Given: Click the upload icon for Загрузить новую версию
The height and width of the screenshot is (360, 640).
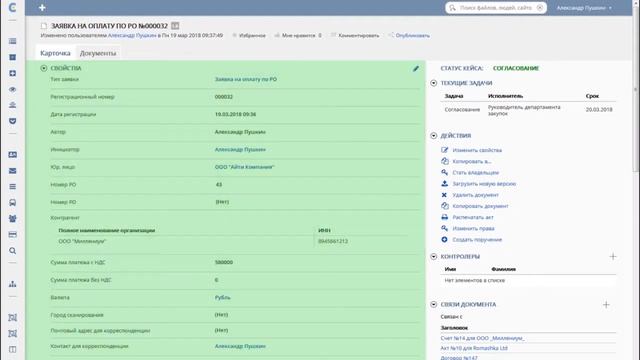Looking at the screenshot, I should [x=444, y=184].
